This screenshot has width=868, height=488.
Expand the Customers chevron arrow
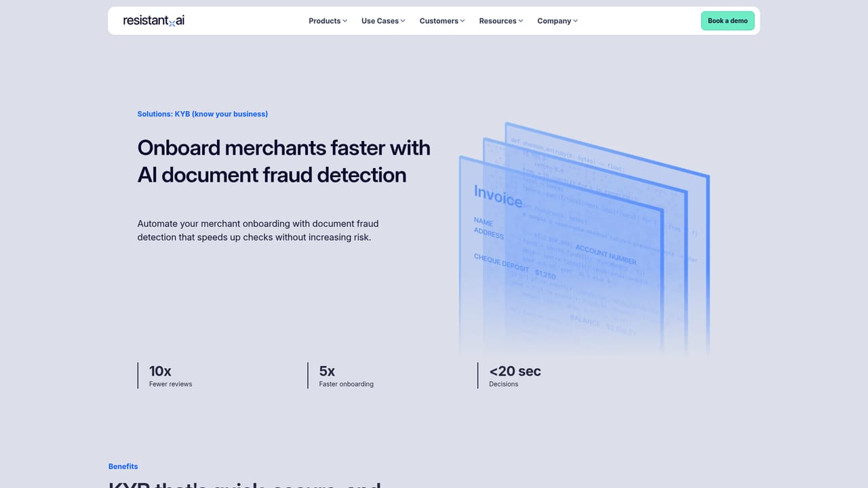(462, 21)
